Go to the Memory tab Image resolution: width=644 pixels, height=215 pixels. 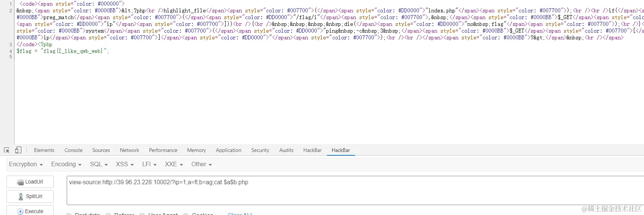[197, 150]
